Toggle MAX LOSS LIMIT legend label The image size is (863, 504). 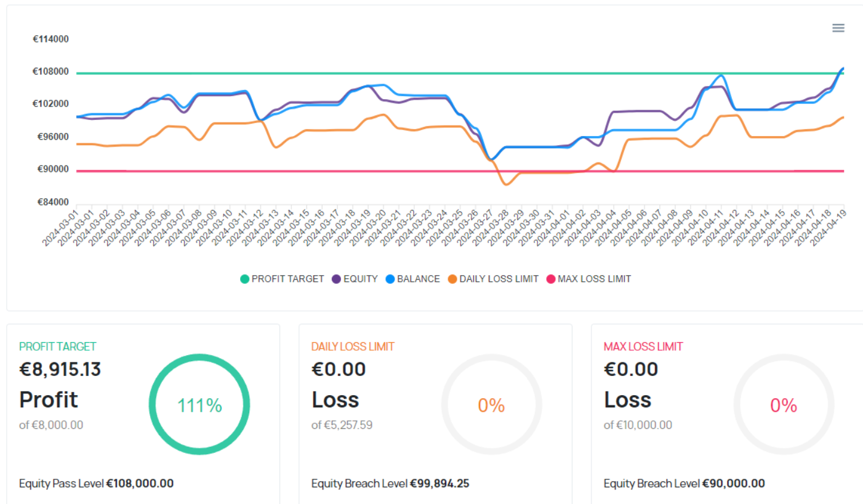pos(594,279)
